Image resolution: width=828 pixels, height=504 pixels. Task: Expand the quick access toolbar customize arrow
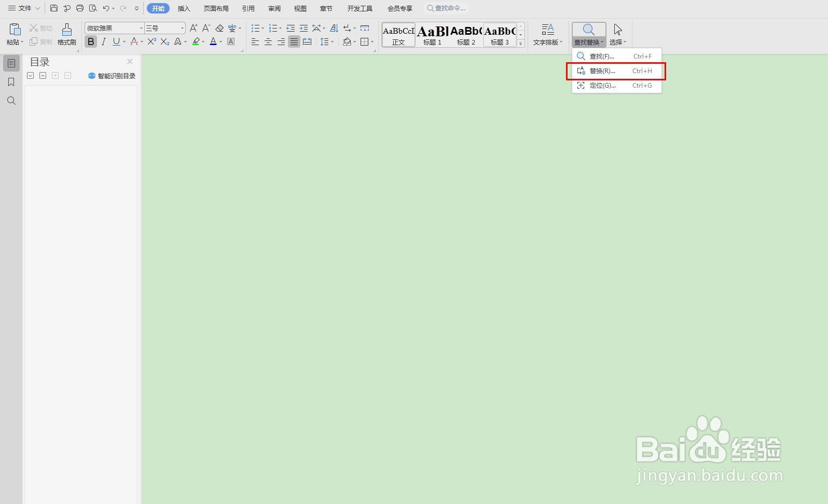(x=136, y=8)
